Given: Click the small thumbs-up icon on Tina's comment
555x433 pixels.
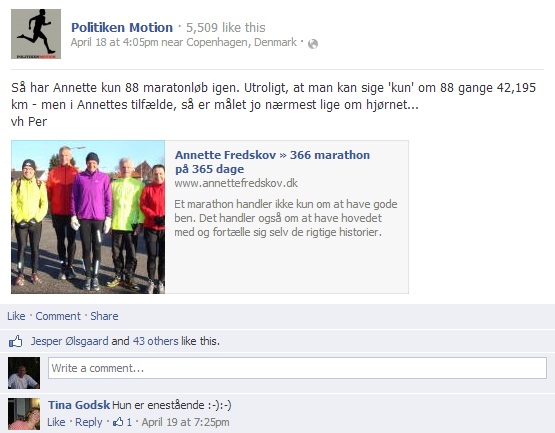Looking at the screenshot, I should click(118, 422).
